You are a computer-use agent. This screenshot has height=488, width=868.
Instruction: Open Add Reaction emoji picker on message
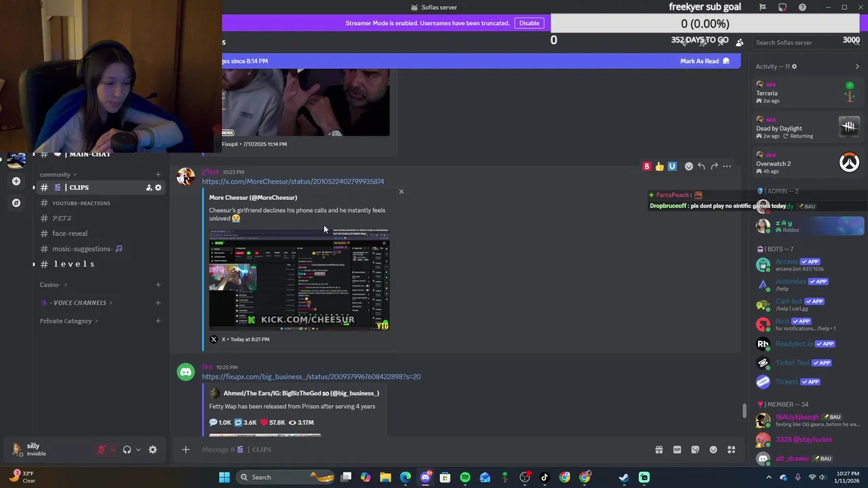pyautogui.click(x=689, y=166)
